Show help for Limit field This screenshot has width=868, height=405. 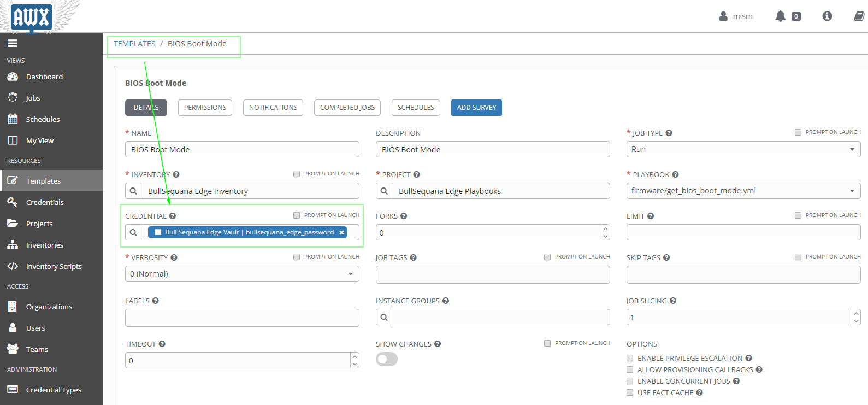pos(651,216)
